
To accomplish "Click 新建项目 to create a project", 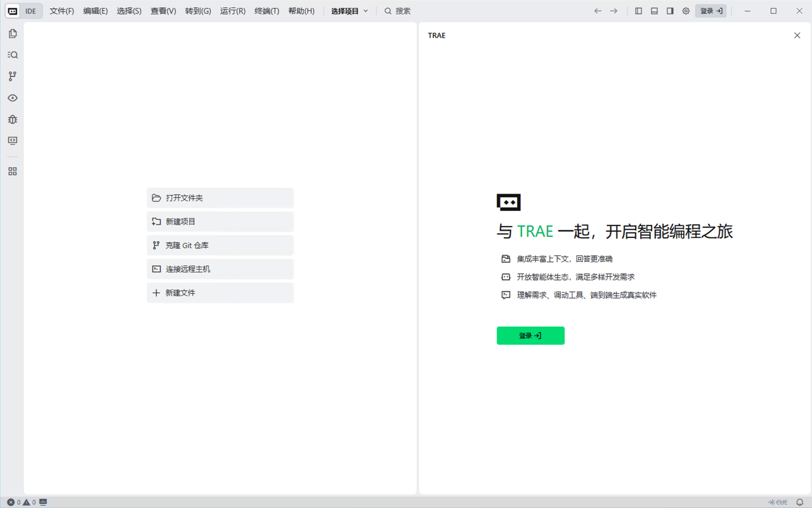I will pyautogui.click(x=220, y=222).
